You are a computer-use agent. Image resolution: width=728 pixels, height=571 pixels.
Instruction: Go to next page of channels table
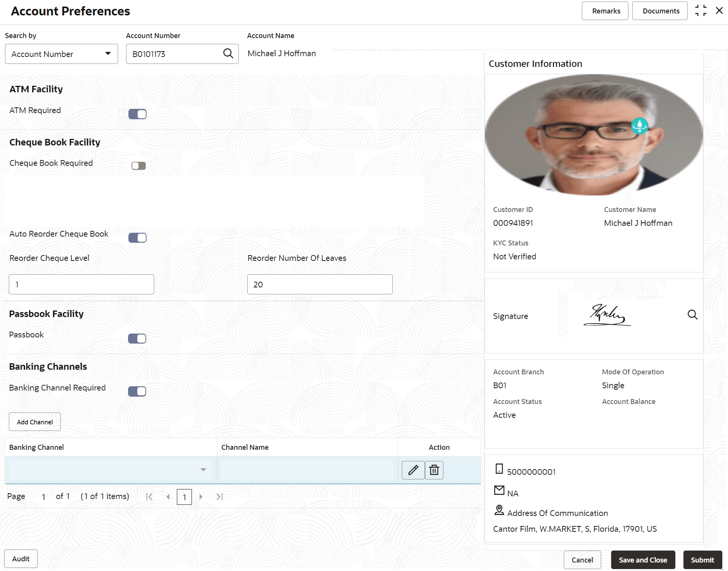pos(201,497)
